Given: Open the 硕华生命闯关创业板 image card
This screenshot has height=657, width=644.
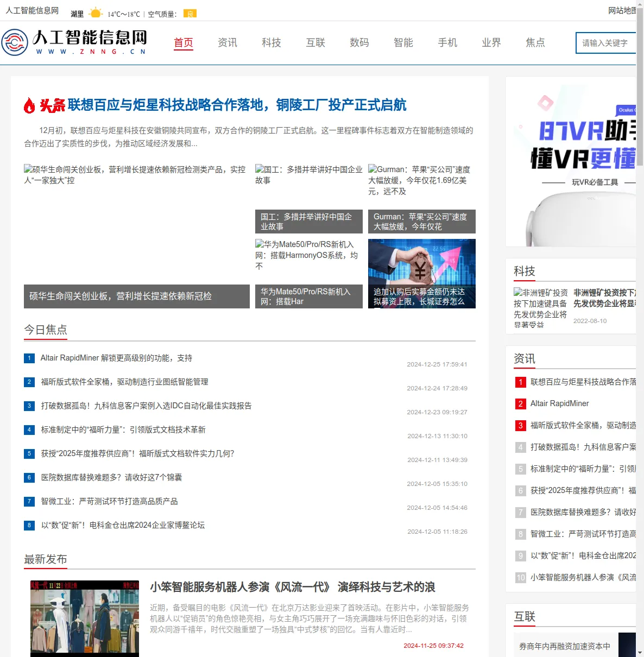Looking at the screenshot, I should [137, 236].
